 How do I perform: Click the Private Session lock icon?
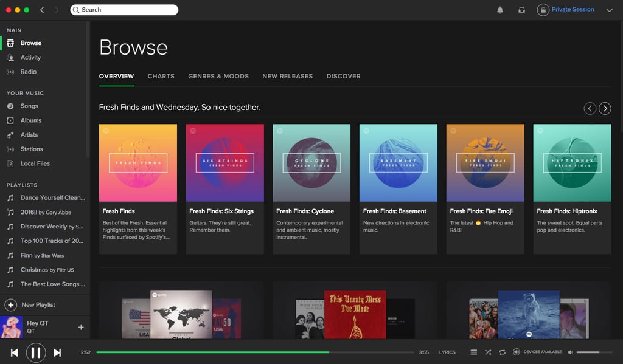click(543, 10)
